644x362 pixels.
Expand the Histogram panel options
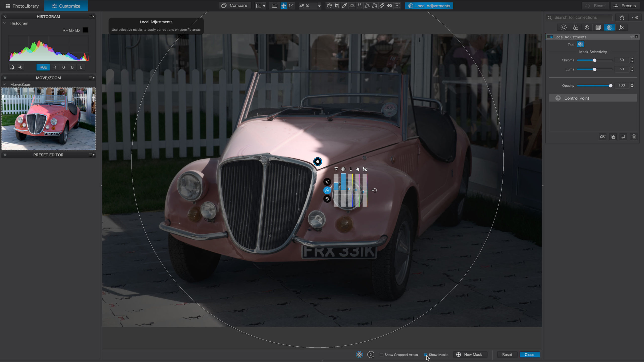click(92, 16)
